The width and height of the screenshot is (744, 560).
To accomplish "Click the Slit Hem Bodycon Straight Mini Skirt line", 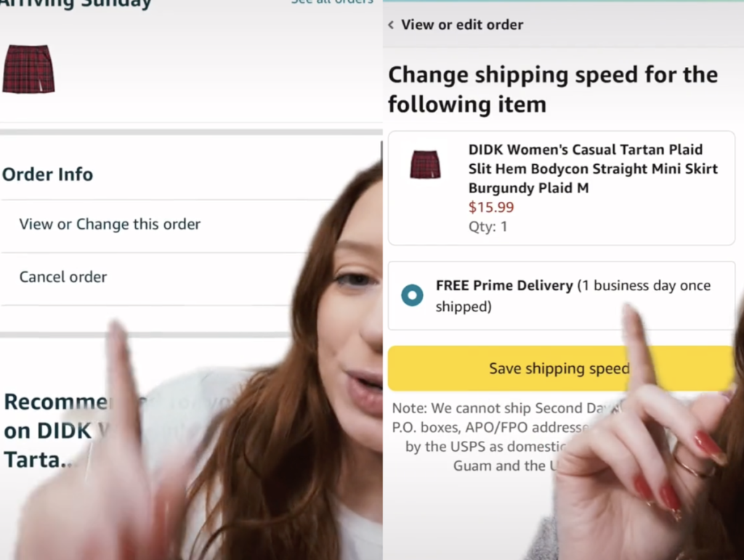I will click(593, 169).
